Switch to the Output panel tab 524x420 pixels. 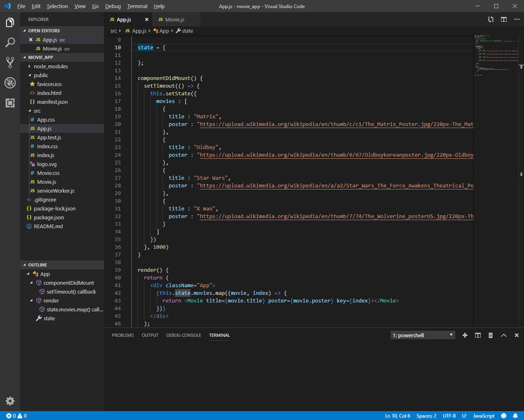[x=150, y=335]
